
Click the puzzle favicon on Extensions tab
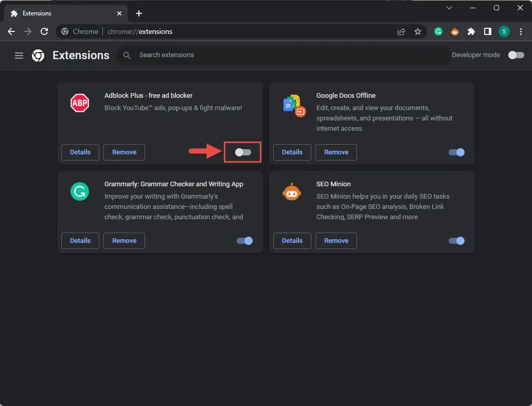click(14, 13)
